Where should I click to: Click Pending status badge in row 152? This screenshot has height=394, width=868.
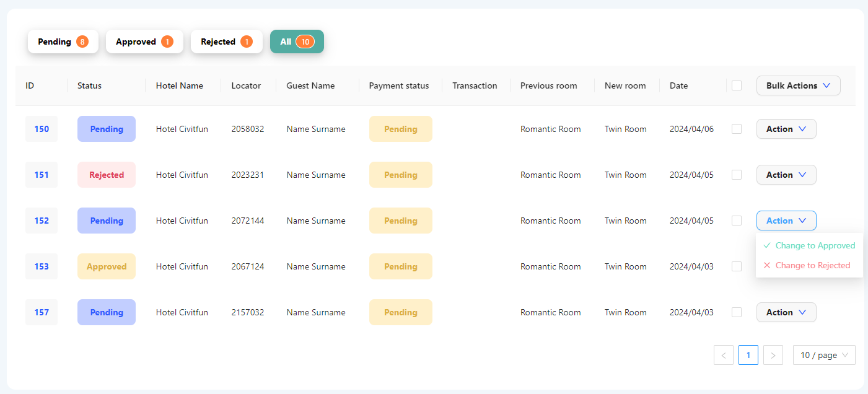click(x=107, y=221)
